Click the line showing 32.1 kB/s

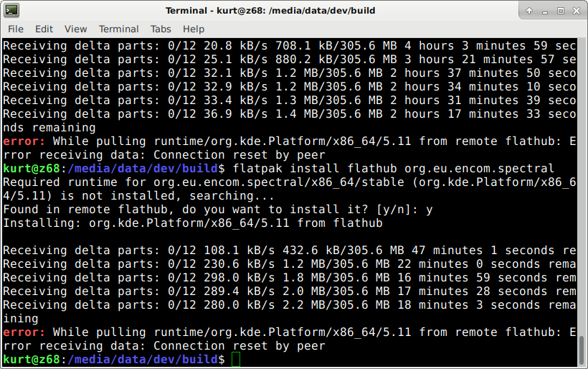coord(290,73)
